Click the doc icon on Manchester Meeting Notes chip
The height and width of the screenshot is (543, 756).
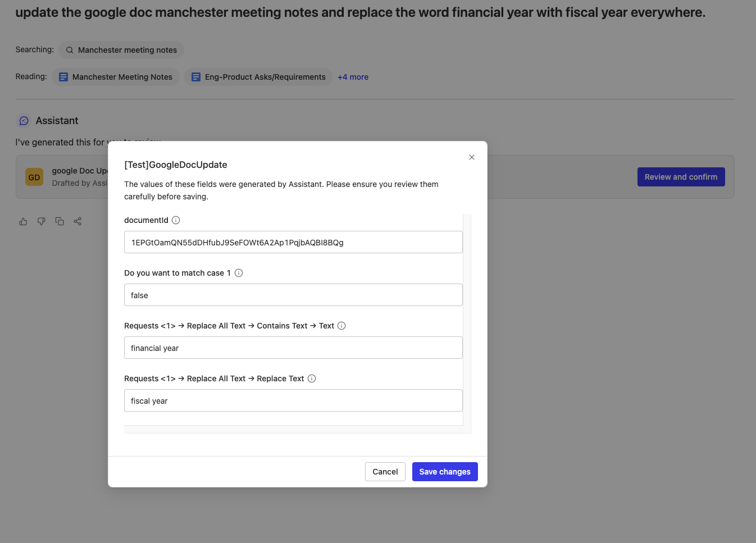pyautogui.click(x=63, y=76)
